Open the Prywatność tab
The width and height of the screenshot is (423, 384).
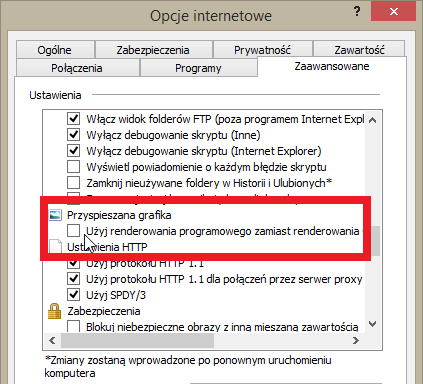point(262,50)
